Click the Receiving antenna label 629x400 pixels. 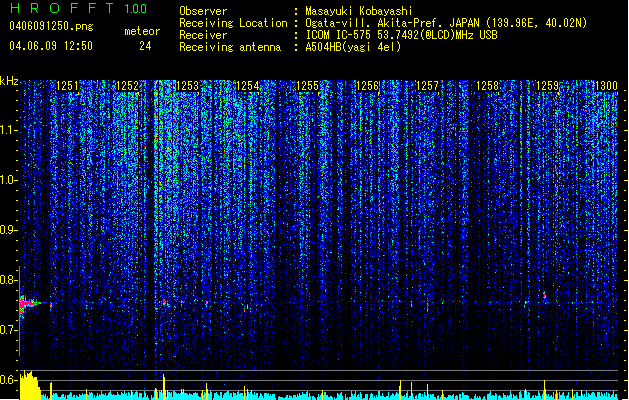click(x=230, y=47)
